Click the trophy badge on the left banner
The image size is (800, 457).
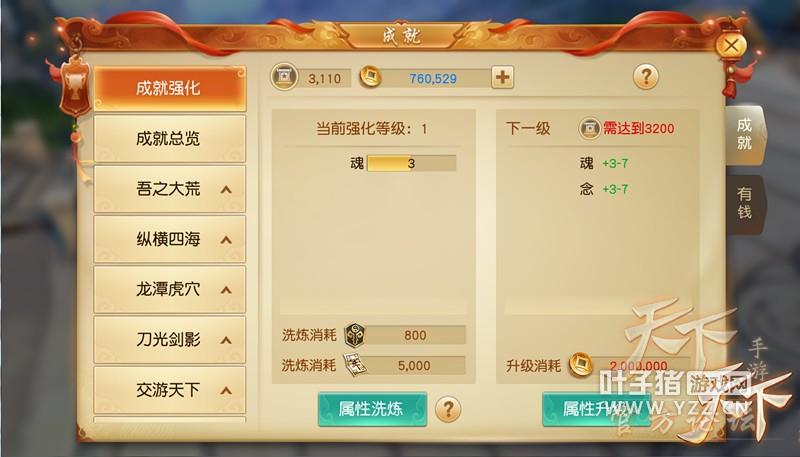[x=76, y=87]
